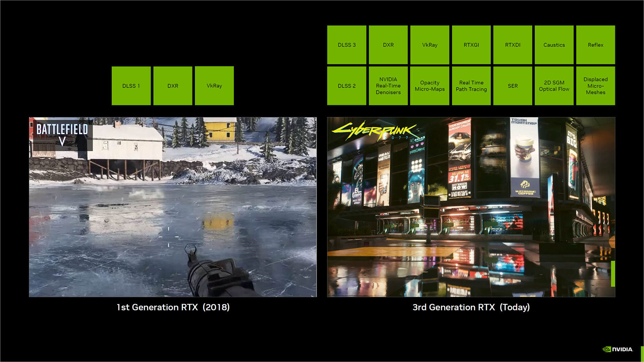
Task: Click the VkRay feature icon
Action: [x=214, y=85]
